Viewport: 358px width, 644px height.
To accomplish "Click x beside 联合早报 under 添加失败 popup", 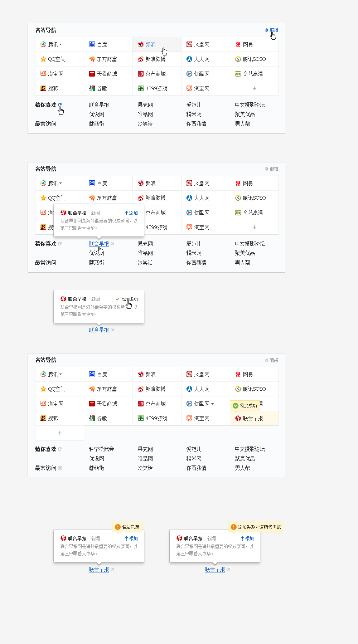I will click(x=229, y=569).
